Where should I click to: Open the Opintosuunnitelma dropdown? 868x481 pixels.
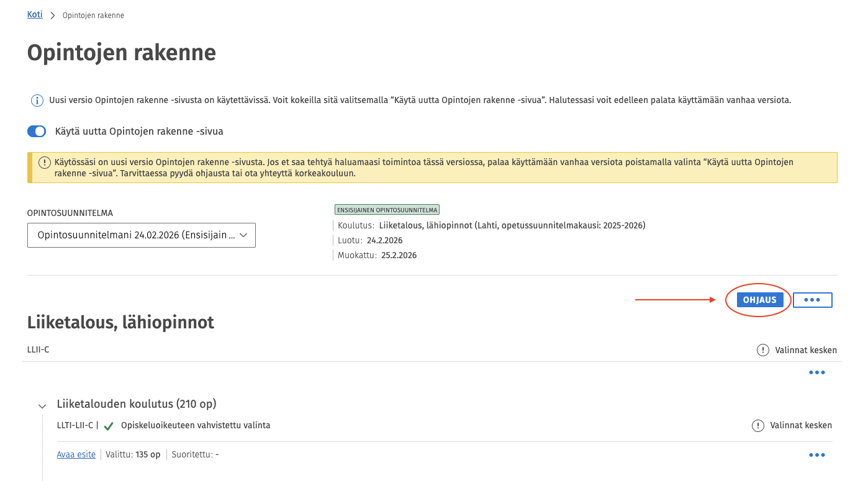tap(141, 235)
